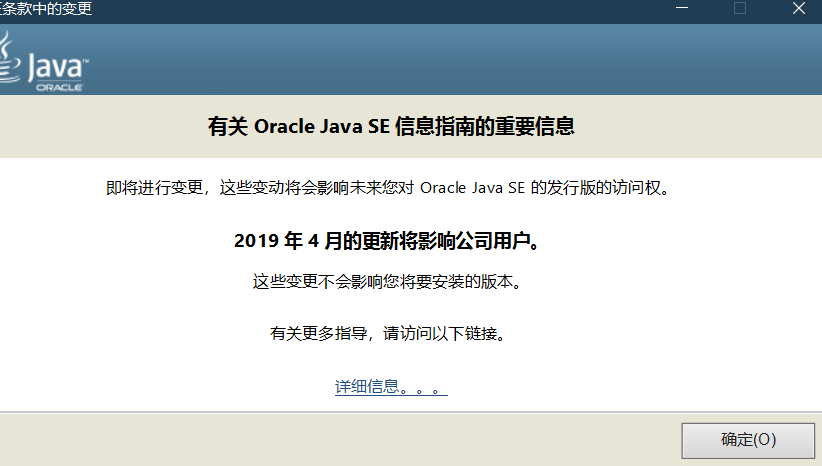Confirm with the 确定(O) button
This screenshot has height=466, width=822.
pyautogui.click(x=748, y=440)
